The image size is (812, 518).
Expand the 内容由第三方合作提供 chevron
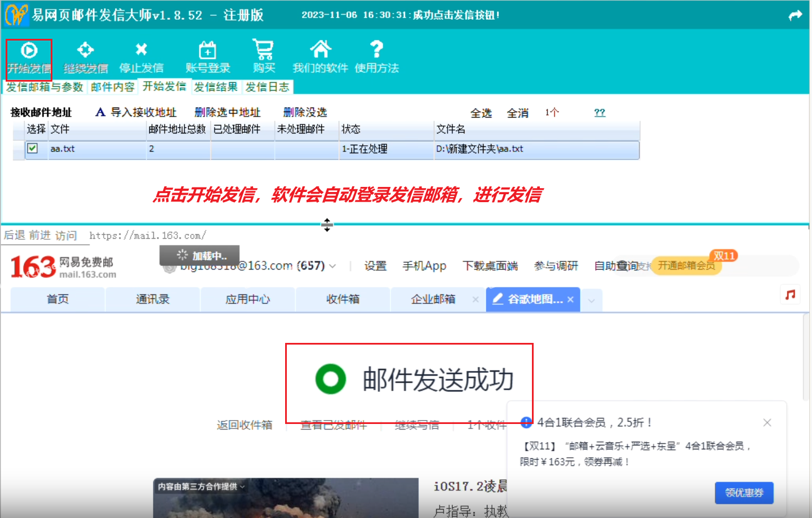click(x=242, y=486)
